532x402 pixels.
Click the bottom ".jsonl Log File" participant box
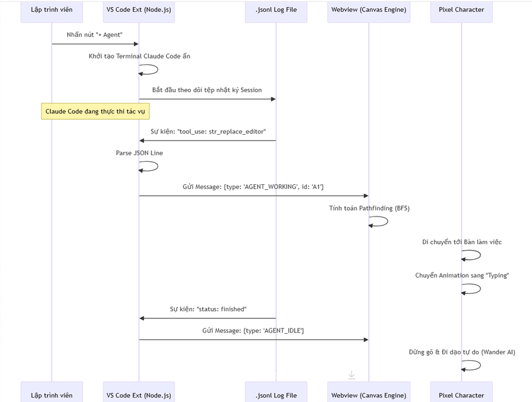click(x=276, y=394)
